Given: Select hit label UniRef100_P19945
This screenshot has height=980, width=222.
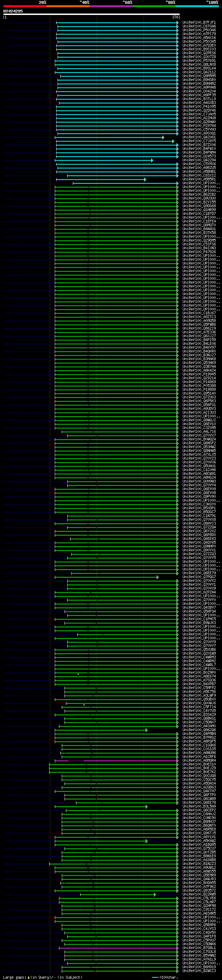Looking at the screenshot, I should click(x=199, y=374).
